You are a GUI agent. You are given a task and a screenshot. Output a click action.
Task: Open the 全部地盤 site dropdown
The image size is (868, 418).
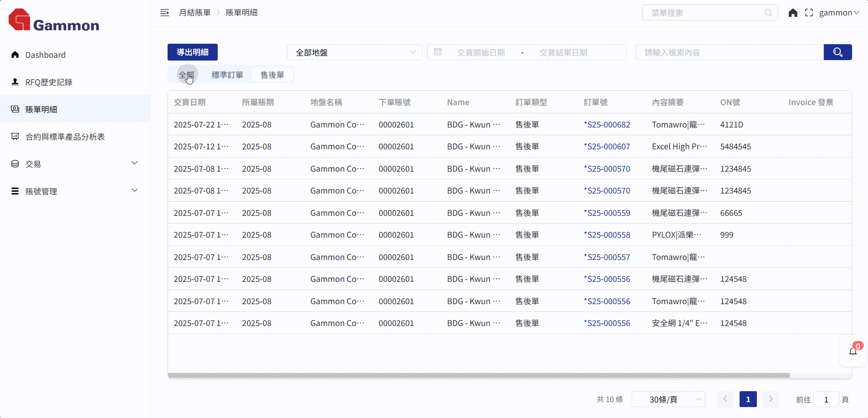pyautogui.click(x=355, y=52)
